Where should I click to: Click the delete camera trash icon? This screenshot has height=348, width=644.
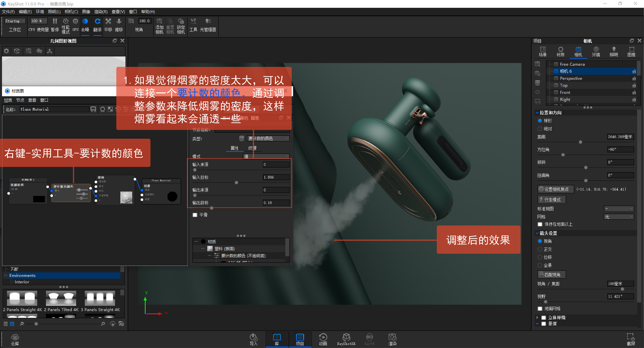click(x=538, y=83)
